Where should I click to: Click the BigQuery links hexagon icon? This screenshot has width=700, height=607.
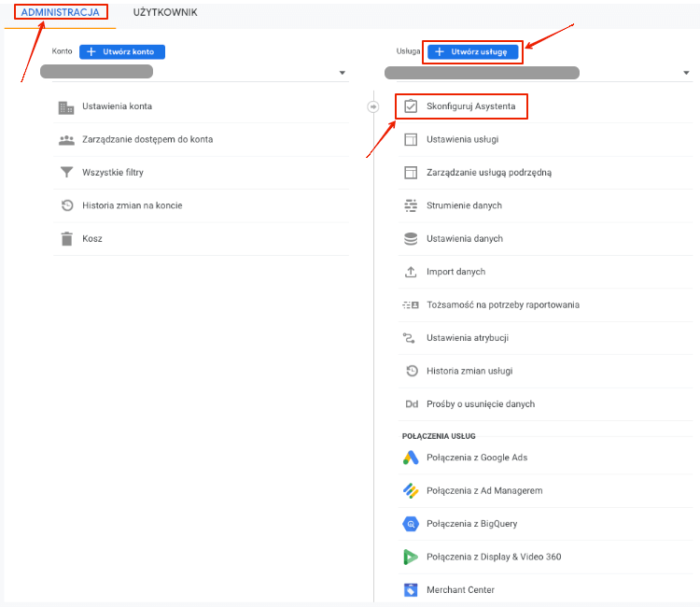tap(411, 524)
